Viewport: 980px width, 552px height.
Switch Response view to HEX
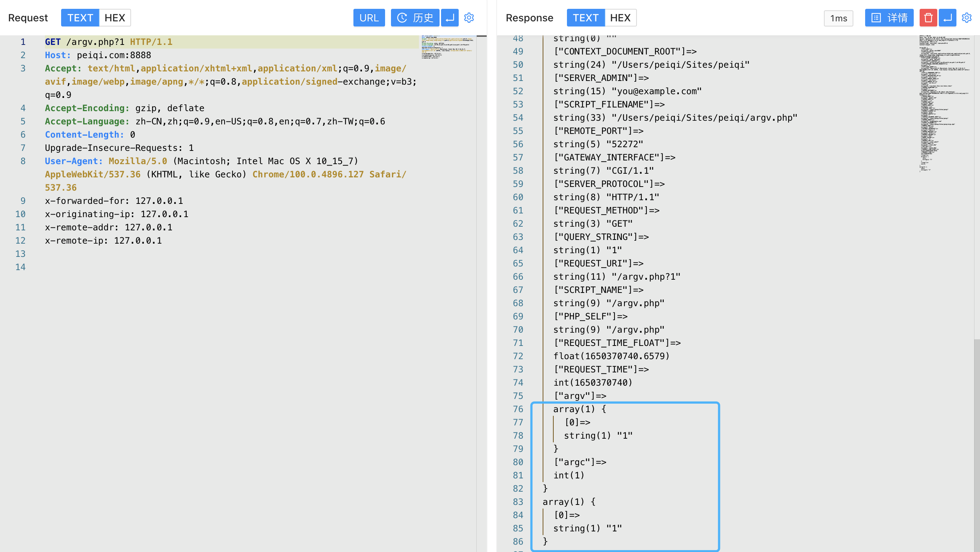click(x=620, y=18)
